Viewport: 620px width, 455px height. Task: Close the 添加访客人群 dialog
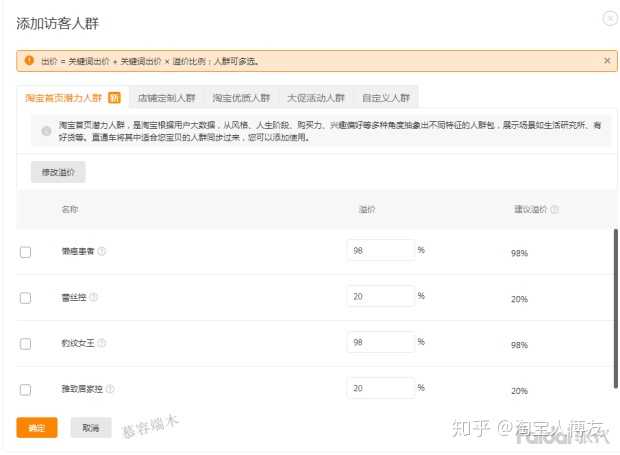point(609,18)
